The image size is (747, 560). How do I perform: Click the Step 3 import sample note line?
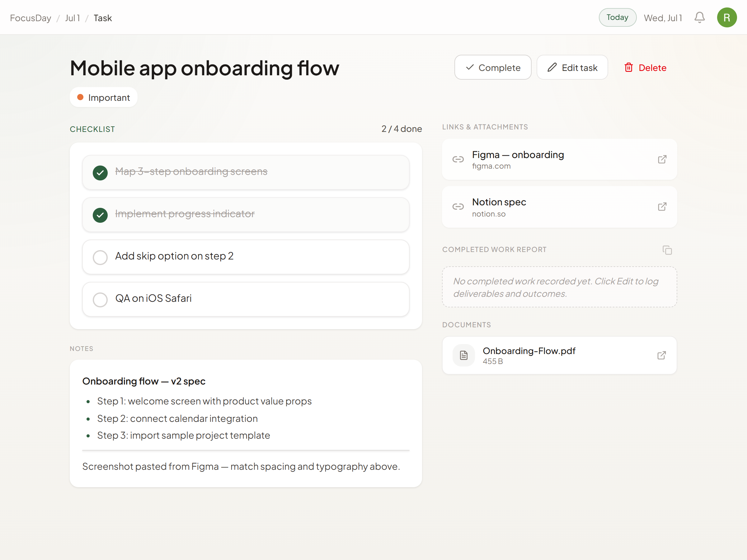183,436
